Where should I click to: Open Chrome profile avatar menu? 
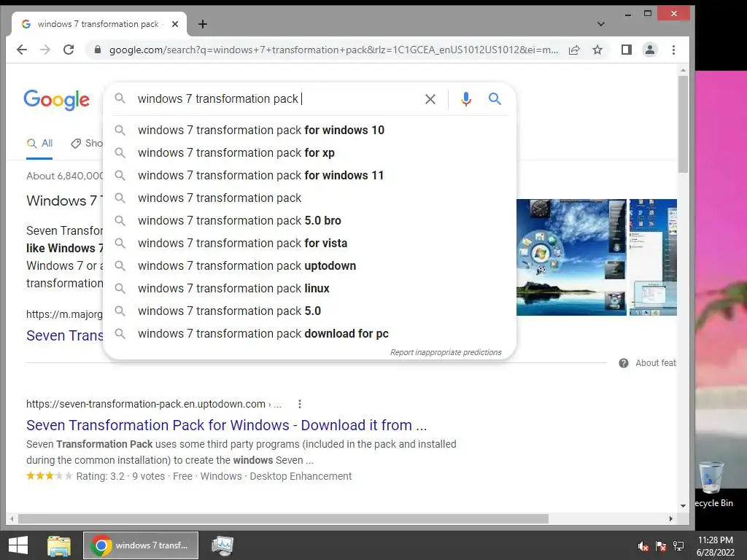(650, 50)
